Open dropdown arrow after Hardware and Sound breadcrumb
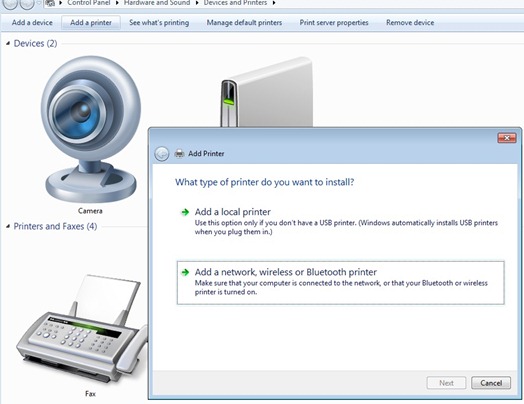This screenshot has width=524, height=404. (x=197, y=3)
